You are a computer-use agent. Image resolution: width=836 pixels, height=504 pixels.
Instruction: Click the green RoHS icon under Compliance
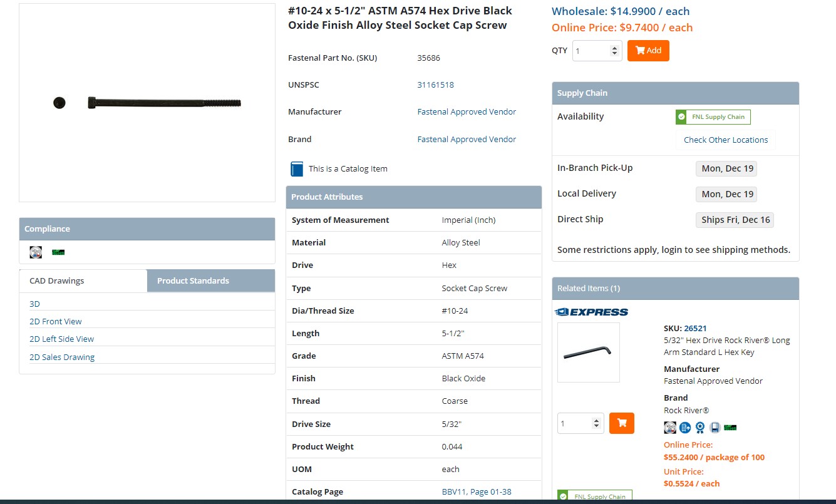[x=58, y=252]
